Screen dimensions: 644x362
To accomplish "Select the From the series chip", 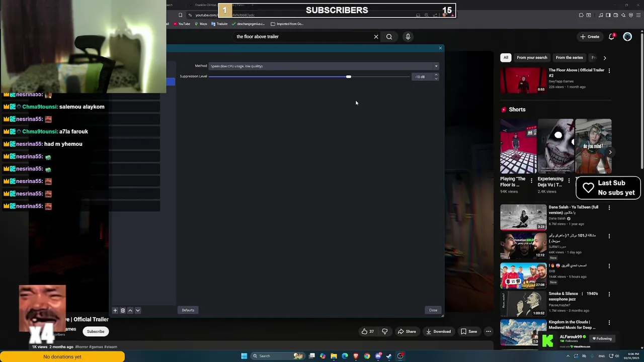I will tap(570, 58).
